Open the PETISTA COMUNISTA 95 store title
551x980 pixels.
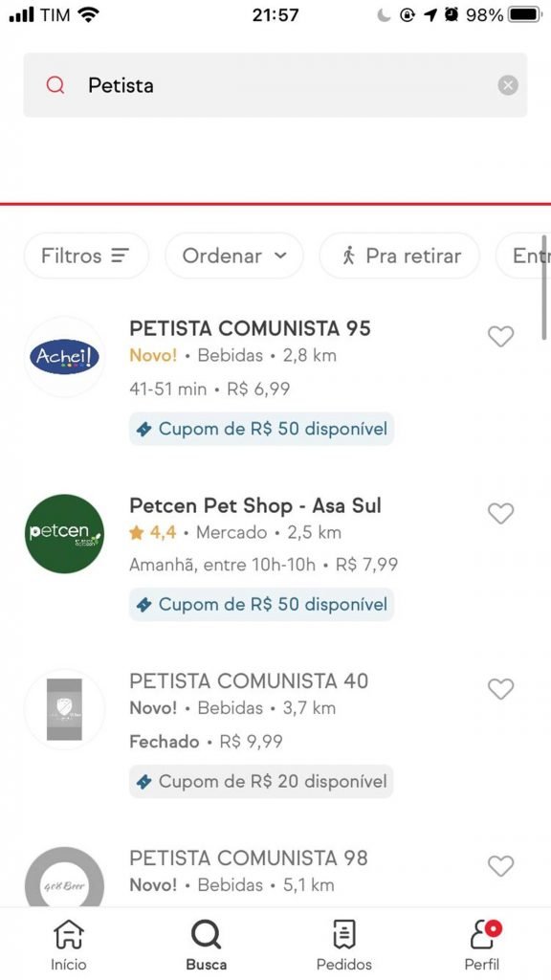pyautogui.click(x=250, y=328)
